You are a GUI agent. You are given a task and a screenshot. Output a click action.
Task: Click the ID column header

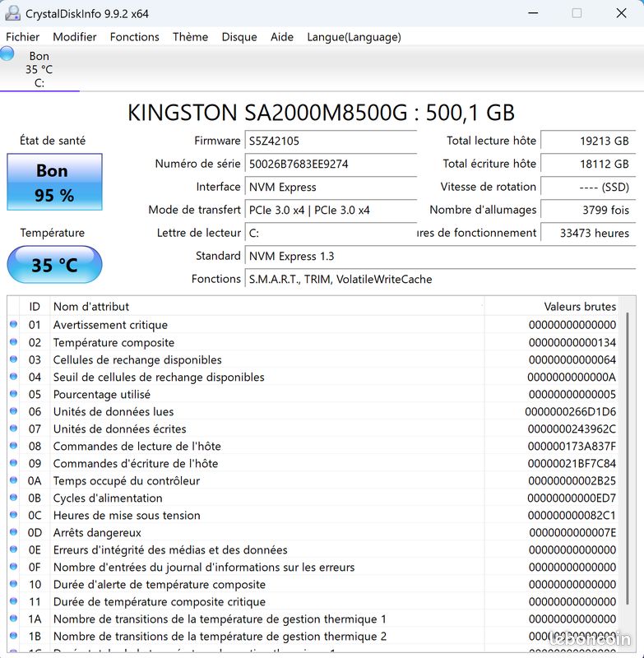pos(35,307)
